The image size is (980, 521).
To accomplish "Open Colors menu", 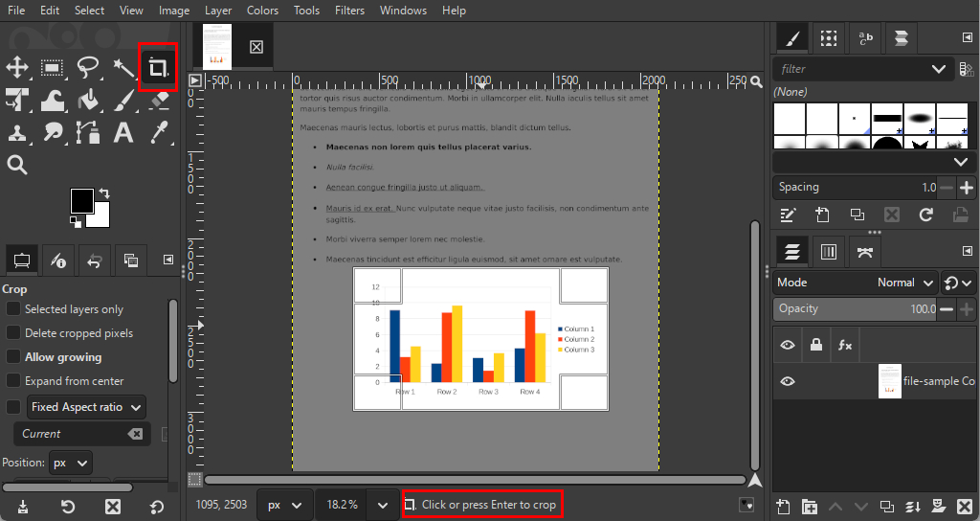I will (262, 11).
